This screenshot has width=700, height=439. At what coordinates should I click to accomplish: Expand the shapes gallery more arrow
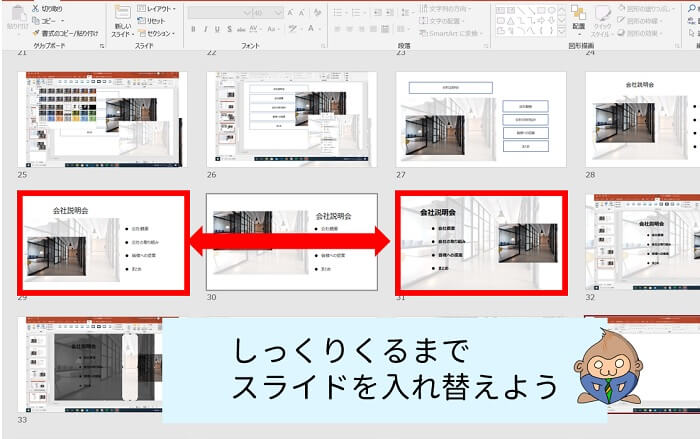pos(561,32)
